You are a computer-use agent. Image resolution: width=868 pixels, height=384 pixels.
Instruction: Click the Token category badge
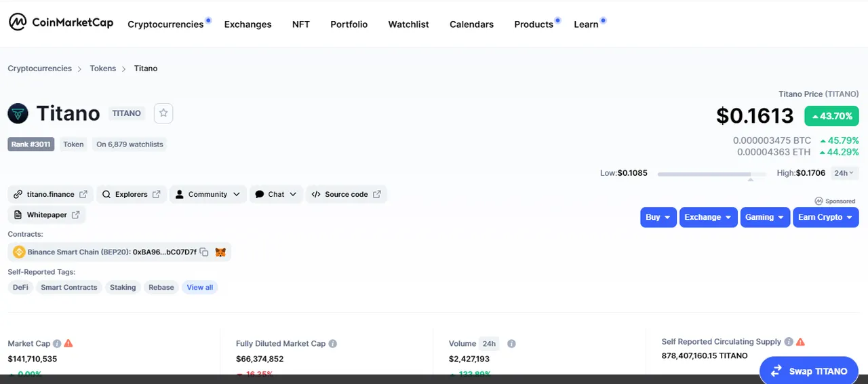[73, 145]
